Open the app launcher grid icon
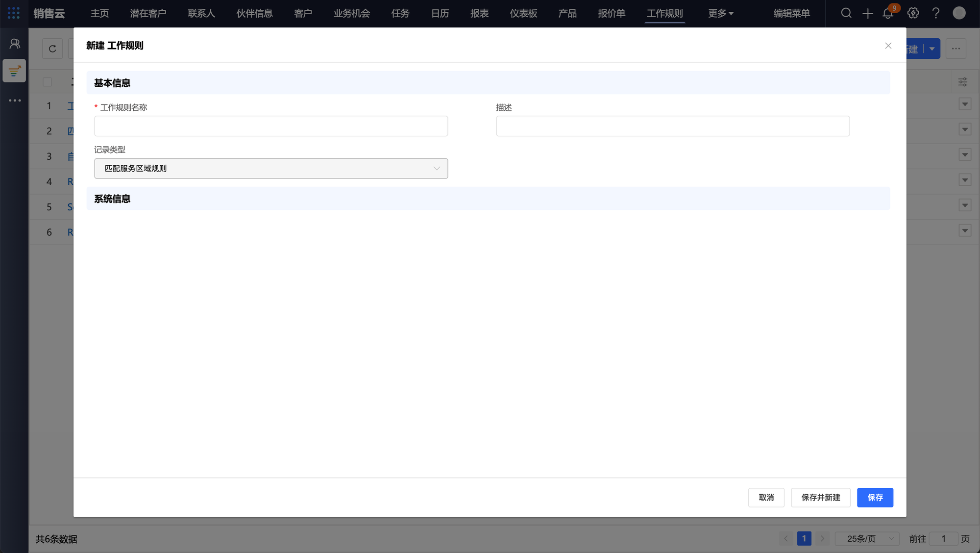Image resolution: width=980 pixels, height=553 pixels. click(x=14, y=13)
